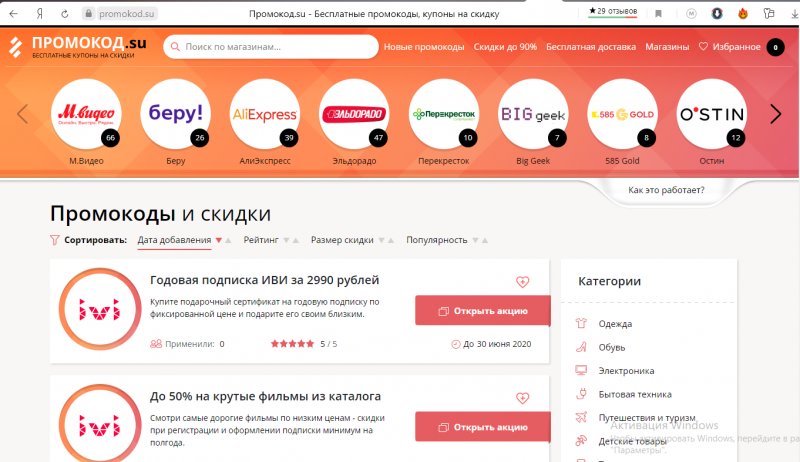The height and width of the screenshot is (462, 800).
Task: Select the Детские товары category
Action: [x=632, y=441]
